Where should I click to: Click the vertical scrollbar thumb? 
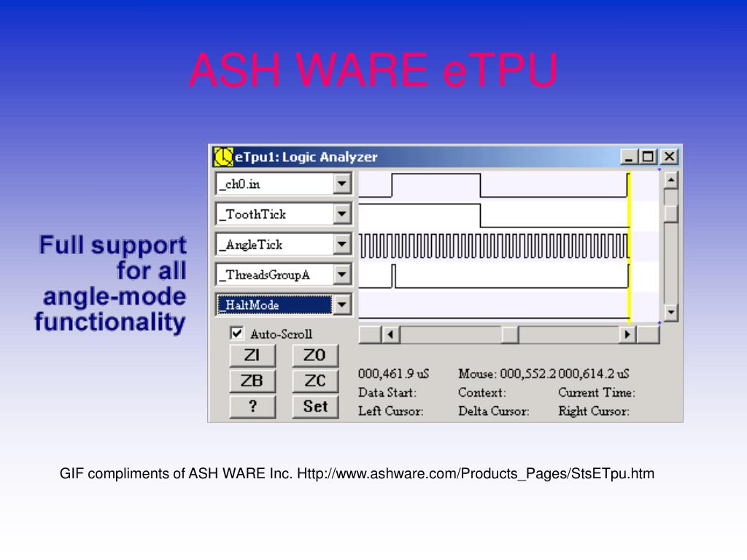coord(671,214)
